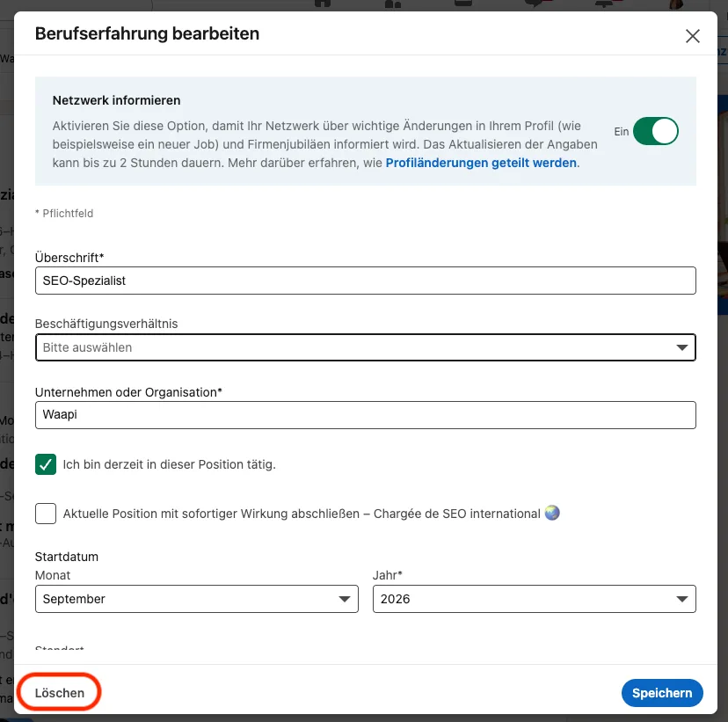Click the Startdatum label
The image size is (728, 722).
(67, 557)
